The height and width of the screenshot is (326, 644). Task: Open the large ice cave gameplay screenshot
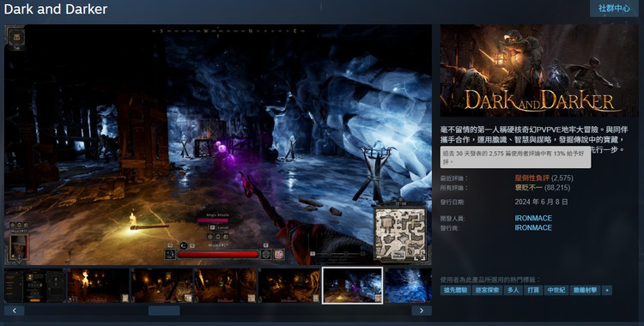[218, 144]
